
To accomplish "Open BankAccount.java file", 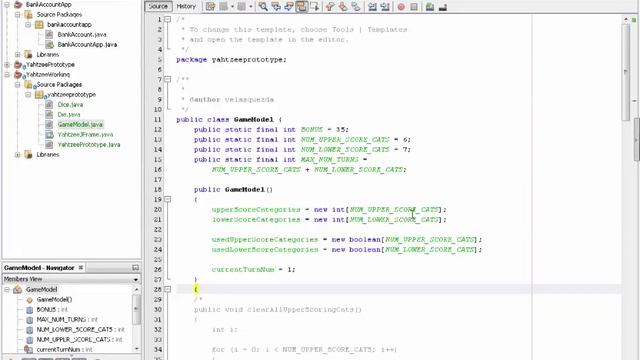I will (82, 35).
